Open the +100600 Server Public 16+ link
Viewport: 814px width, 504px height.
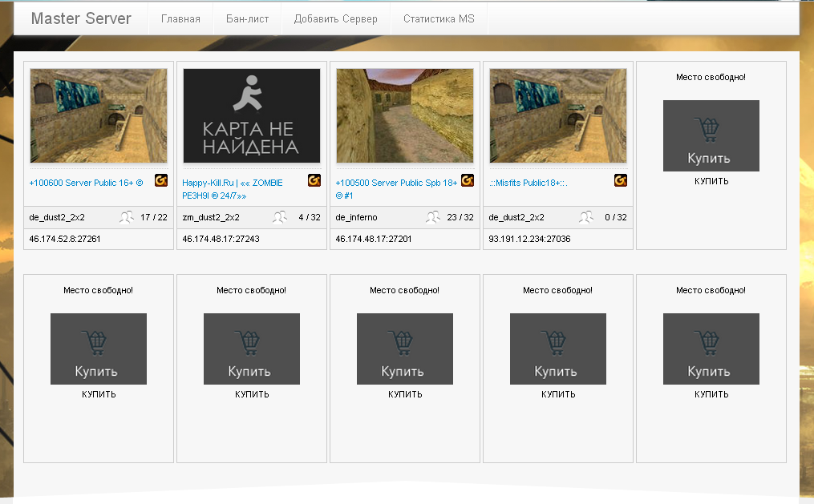click(86, 183)
